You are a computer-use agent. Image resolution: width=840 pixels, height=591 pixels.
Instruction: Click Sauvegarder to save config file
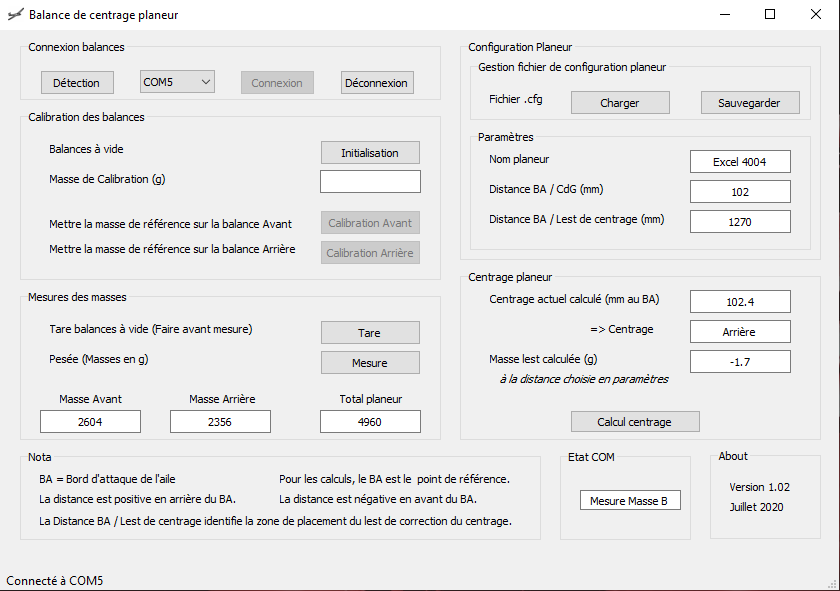tap(750, 103)
